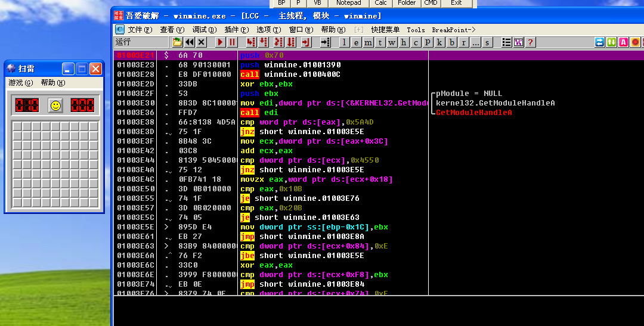Click the trace into toolbar icon

278,42
